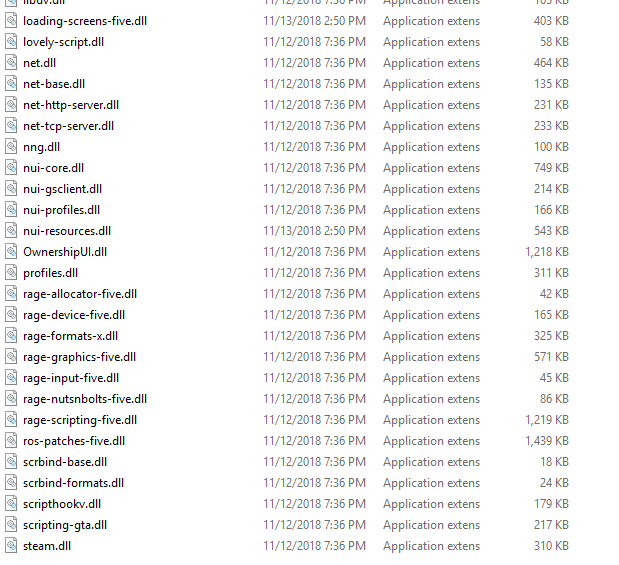This screenshot has width=619, height=565.
Task: Click the 1,219 KB size value
Action: [547, 420]
